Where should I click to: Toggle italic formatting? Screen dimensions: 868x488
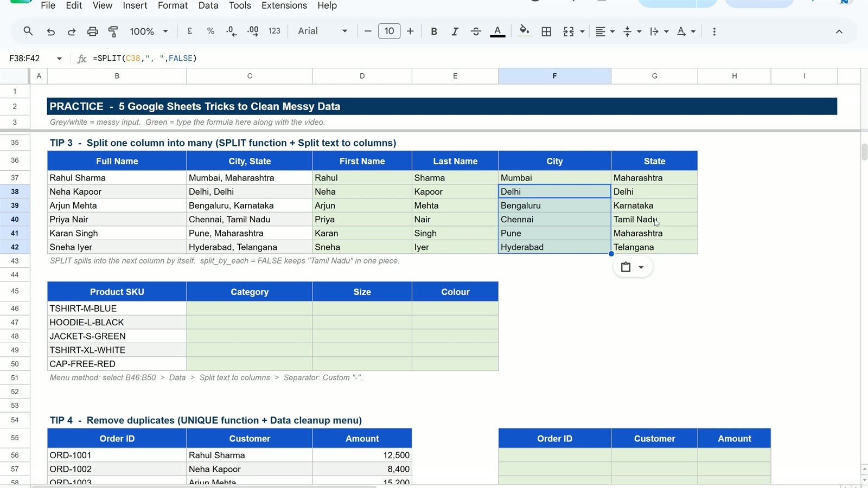455,31
